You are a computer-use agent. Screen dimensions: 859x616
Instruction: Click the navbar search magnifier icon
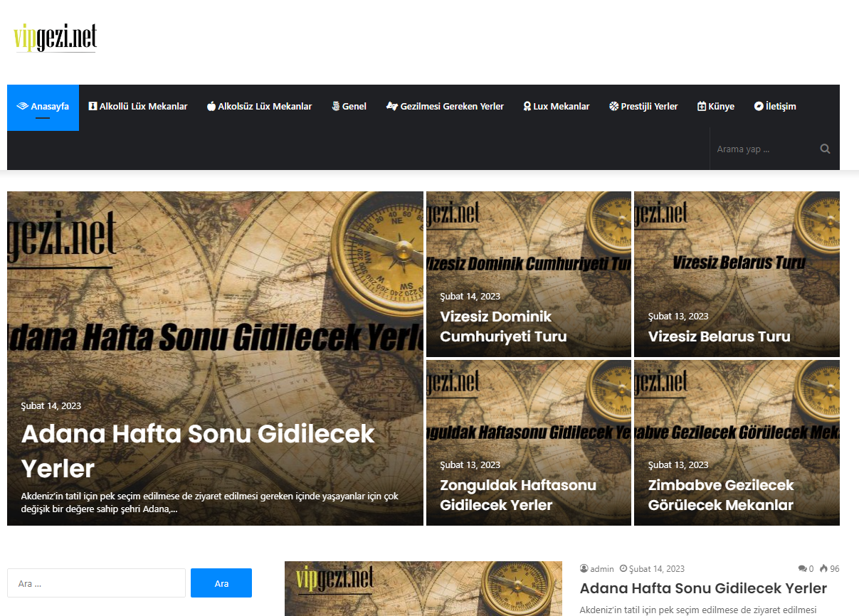[825, 149]
